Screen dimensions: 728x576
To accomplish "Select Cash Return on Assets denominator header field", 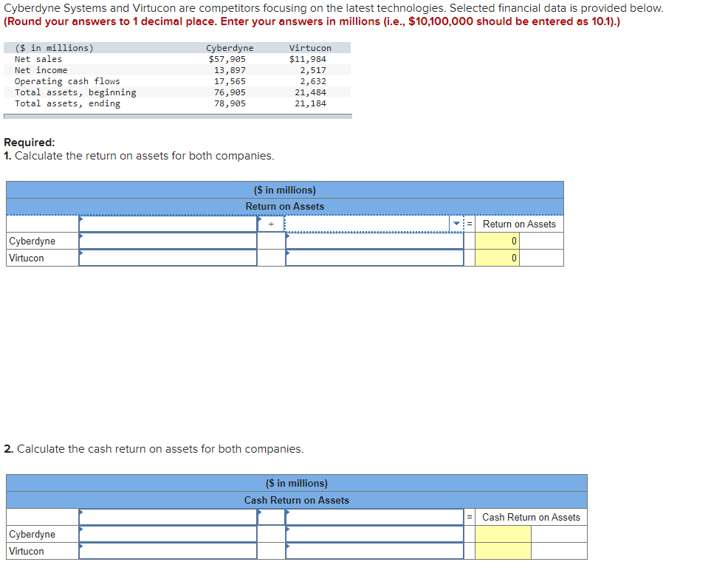I will coord(374,517).
